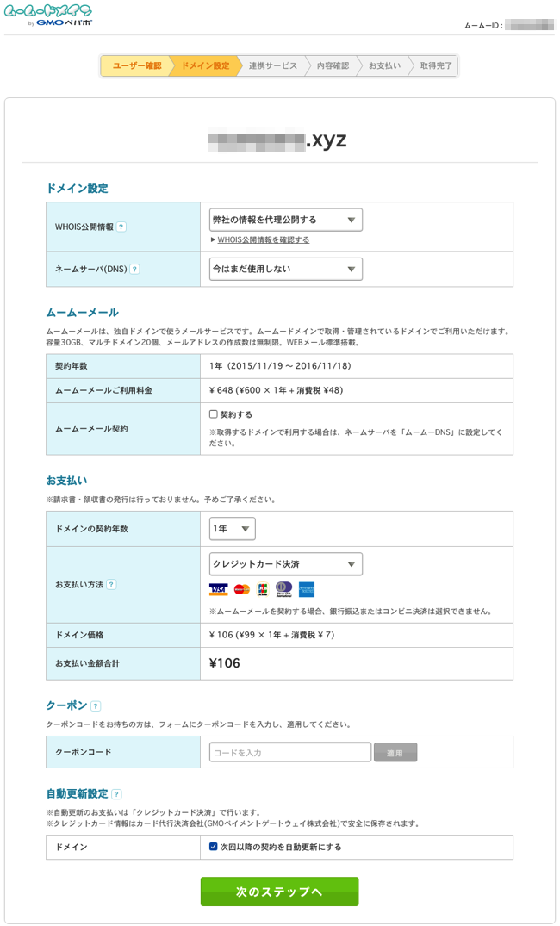This screenshot has height=926, width=560.
Task: Open the ネームサーバ dropdown set to 今はまだ使用しない
Action: [285, 270]
